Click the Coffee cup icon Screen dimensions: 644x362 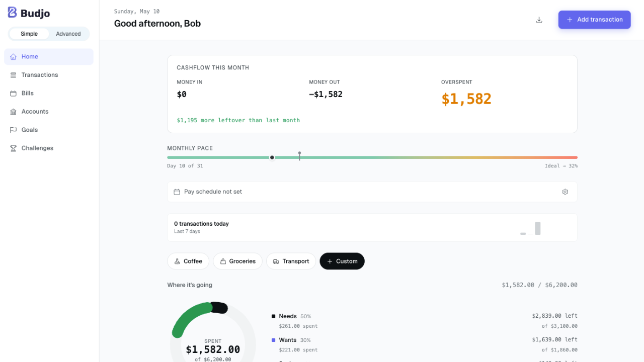point(177,261)
